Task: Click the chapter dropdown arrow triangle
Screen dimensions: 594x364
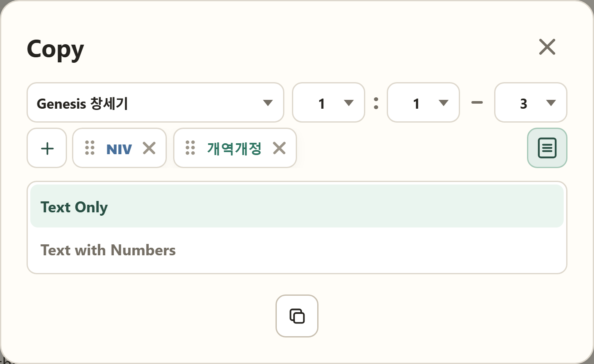Action: click(x=349, y=103)
